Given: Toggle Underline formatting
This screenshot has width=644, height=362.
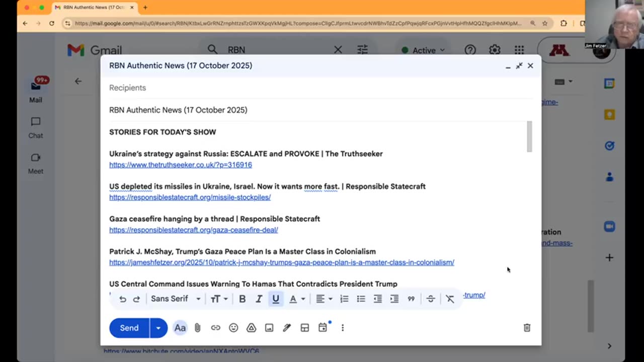Looking at the screenshot, I should coord(276,299).
